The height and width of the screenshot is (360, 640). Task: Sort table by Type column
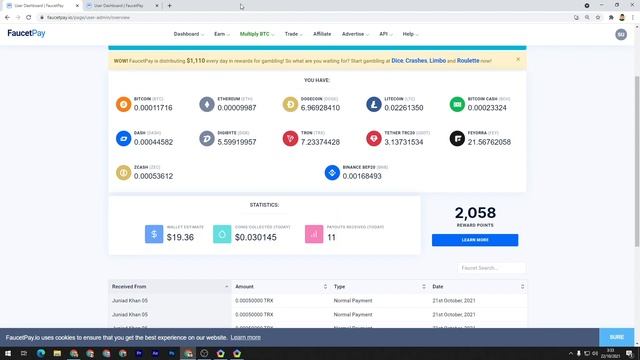379,287
